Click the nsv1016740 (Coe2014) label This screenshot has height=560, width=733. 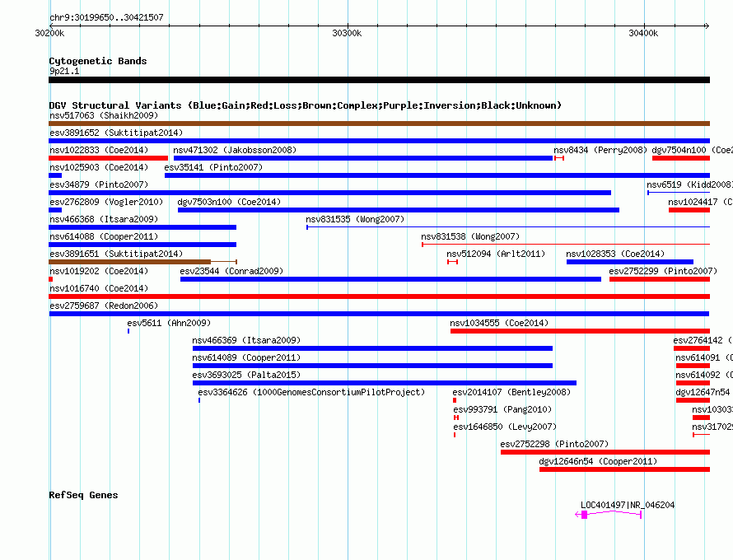[x=99, y=288]
